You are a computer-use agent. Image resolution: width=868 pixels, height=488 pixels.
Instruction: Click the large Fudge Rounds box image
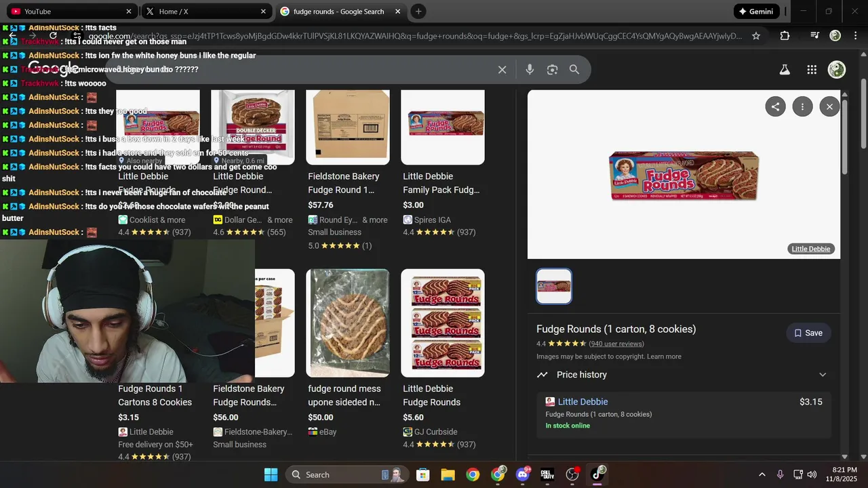(684, 176)
